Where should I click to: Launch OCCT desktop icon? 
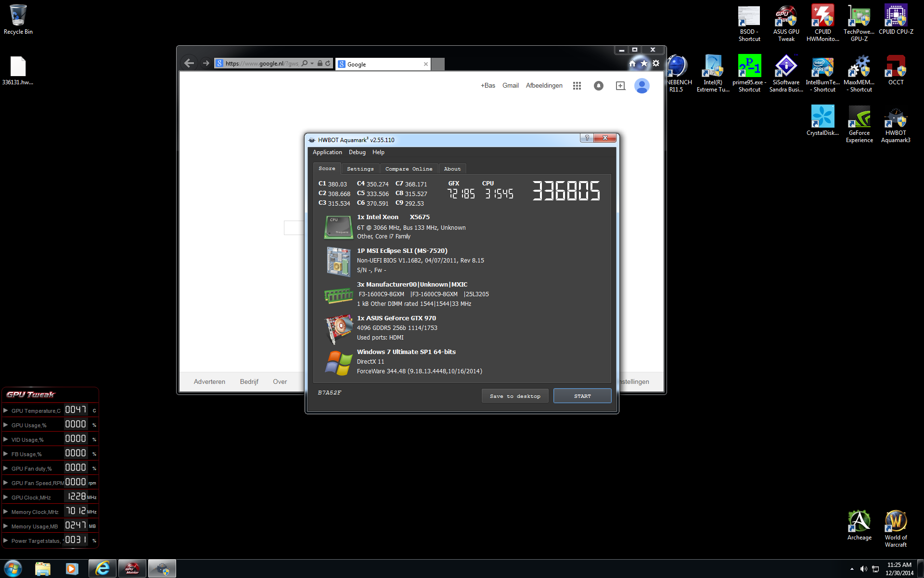(x=896, y=70)
